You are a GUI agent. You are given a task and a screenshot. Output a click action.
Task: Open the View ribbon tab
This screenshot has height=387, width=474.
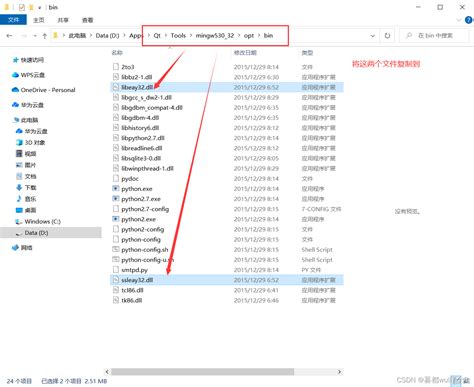click(x=87, y=20)
